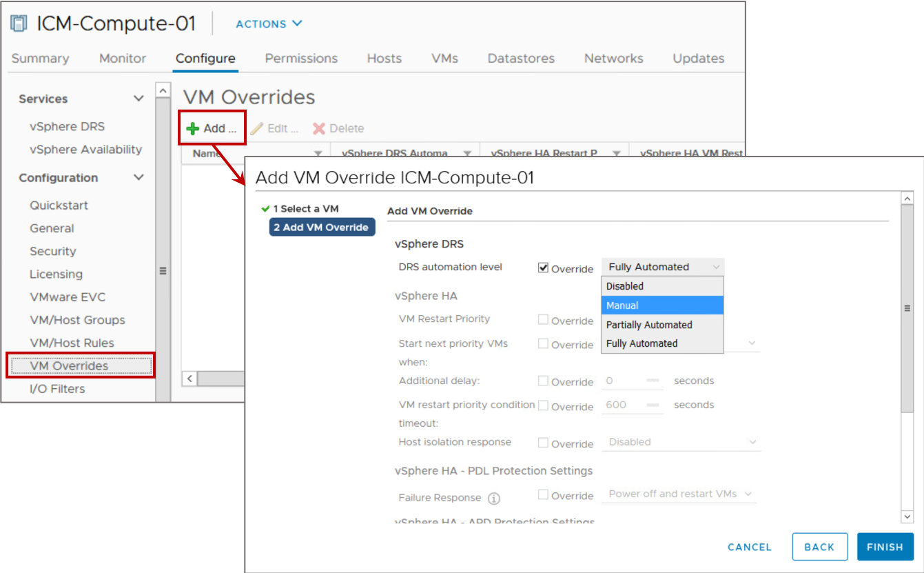Image resolution: width=924 pixels, height=573 pixels.
Task: Go to the VMs tab
Action: point(444,59)
